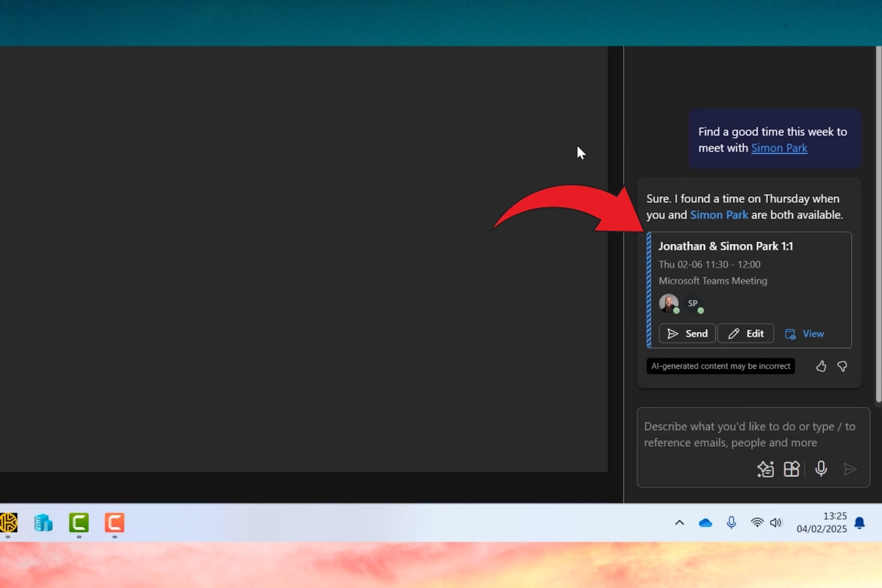Screen dimensions: 882x588
Task: Open the green Camtasia taskbar icon
Action: 79,523
